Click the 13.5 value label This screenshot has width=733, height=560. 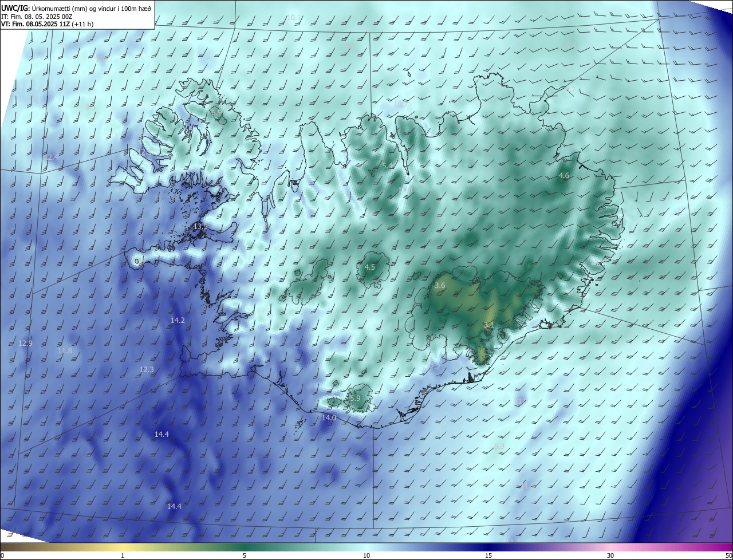coord(200,227)
